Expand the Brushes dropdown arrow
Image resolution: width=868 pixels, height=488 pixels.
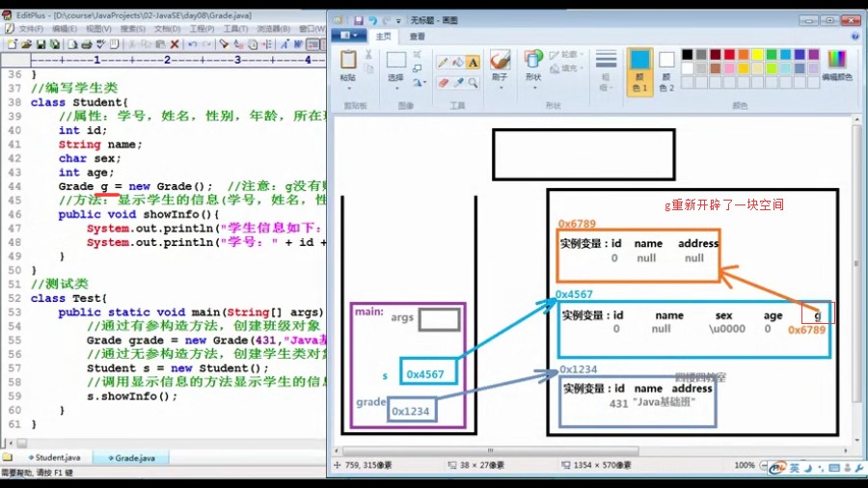pyautogui.click(x=501, y=88)
